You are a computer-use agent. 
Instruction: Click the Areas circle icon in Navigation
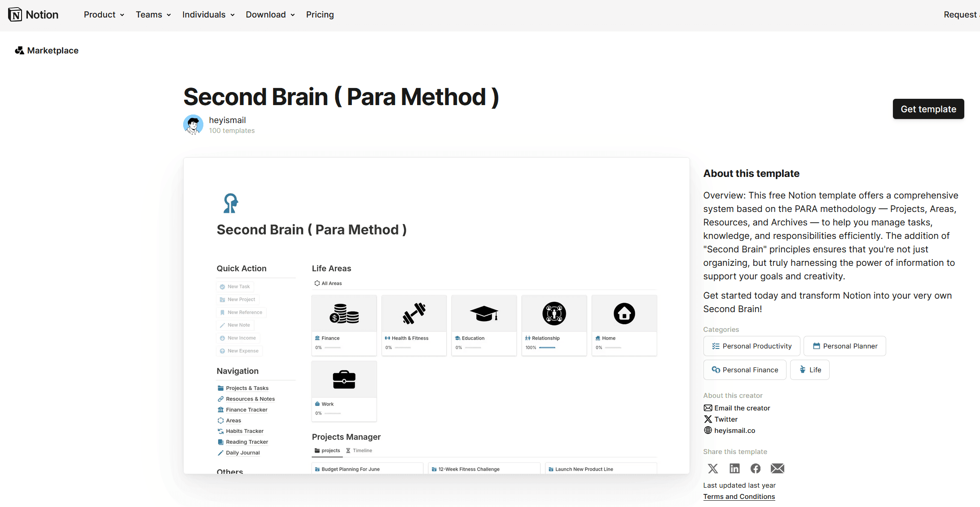point(220,420)
